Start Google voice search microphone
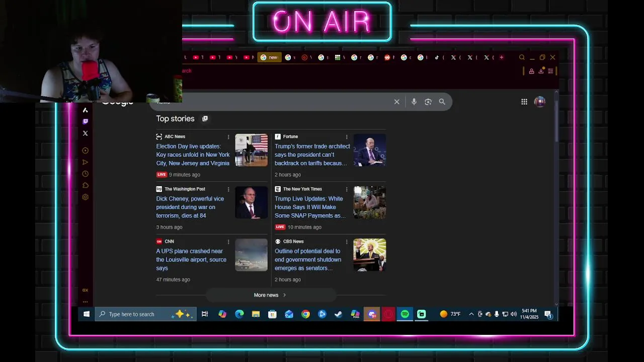The height and width of the screenshot is (362, 644). tap(414, 102)
